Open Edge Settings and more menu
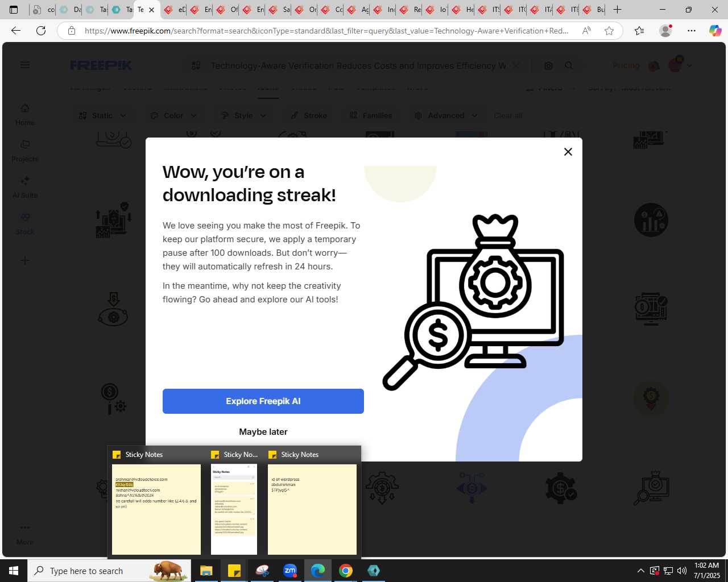This screenshot has height=582, width=728. [x=692, y=31]
